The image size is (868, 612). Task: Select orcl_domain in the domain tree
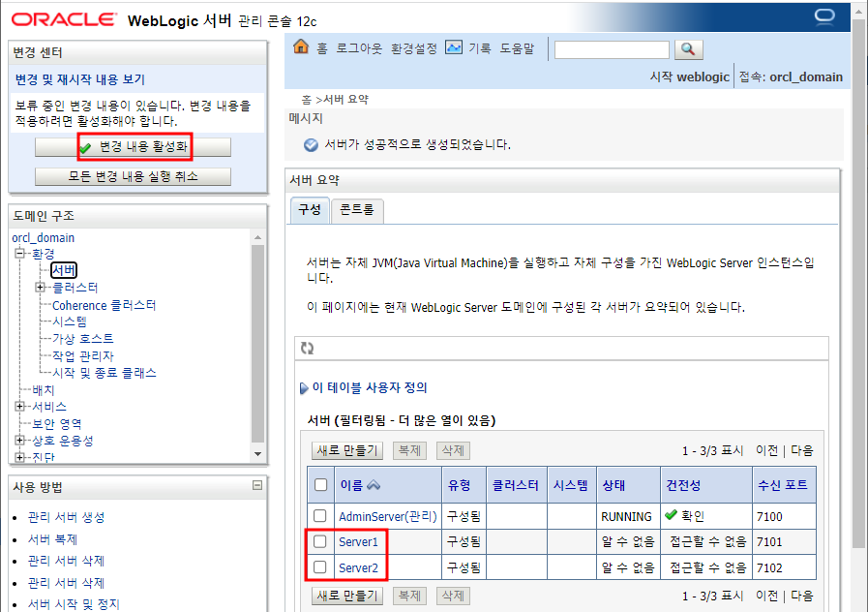44,237
